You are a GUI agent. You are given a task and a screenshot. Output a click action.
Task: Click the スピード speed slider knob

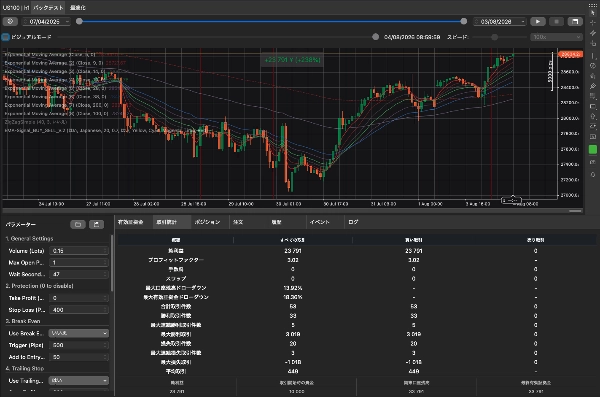click(x=494, y=37)
